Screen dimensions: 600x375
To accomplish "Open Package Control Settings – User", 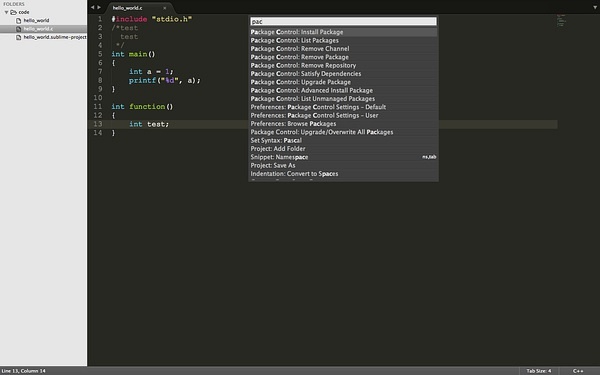I will pos(343,116).
